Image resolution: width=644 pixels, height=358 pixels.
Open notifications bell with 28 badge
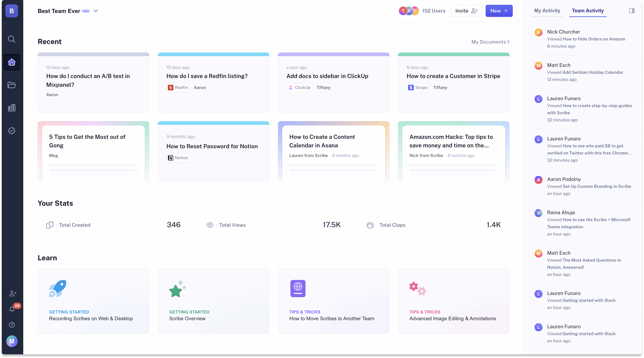tap(12, 309)
